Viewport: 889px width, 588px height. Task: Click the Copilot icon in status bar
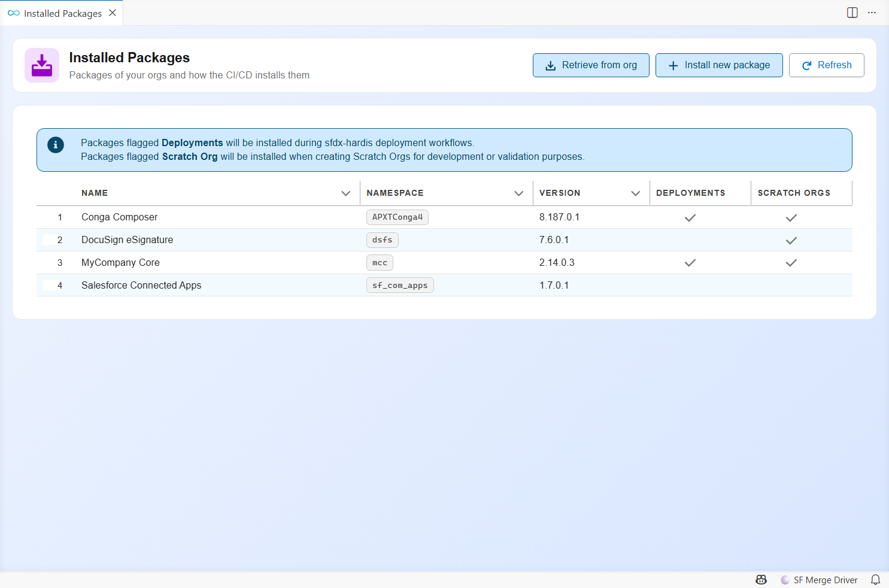click(761, 580)
